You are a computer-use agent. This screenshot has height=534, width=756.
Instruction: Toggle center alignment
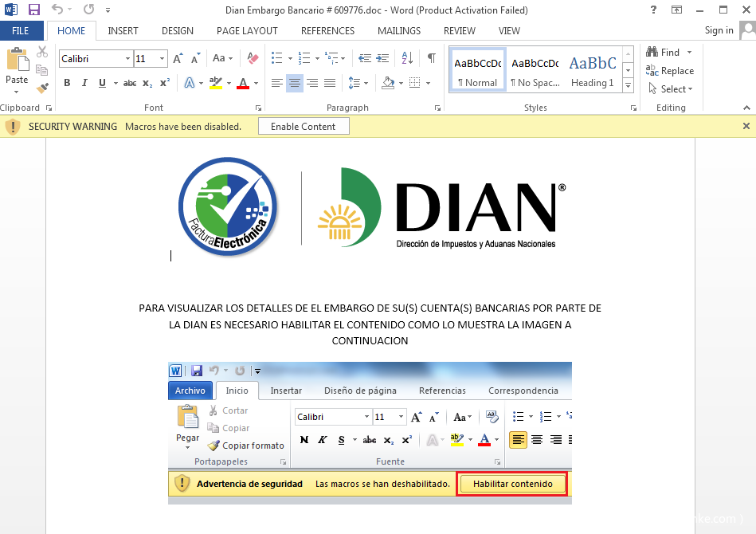(295, 83)
